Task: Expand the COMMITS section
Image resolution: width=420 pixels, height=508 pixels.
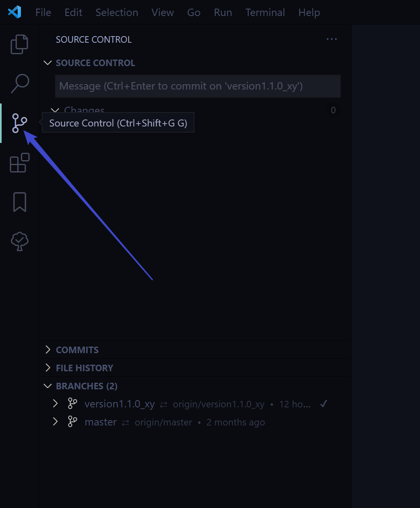Action: point(48,349)
